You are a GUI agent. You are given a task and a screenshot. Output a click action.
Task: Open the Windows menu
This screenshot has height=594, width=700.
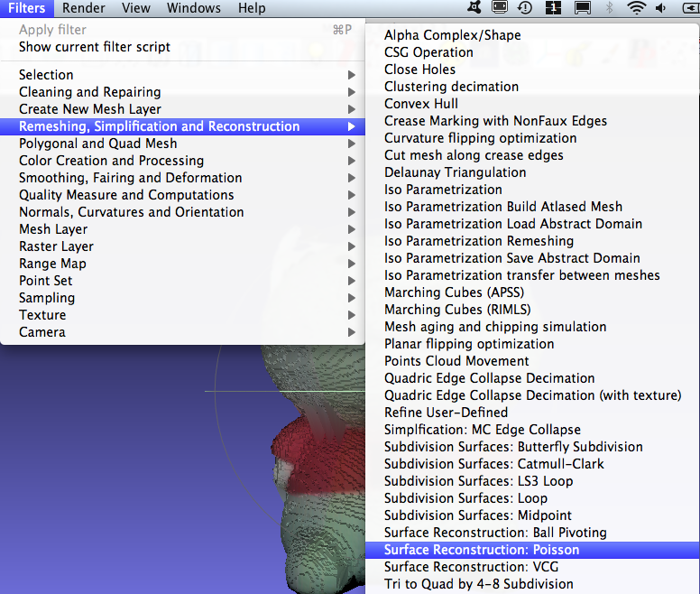(194, 8)
